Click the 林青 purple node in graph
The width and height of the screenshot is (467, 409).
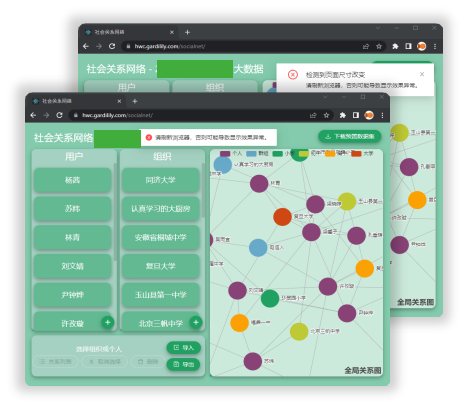point(259,183)
